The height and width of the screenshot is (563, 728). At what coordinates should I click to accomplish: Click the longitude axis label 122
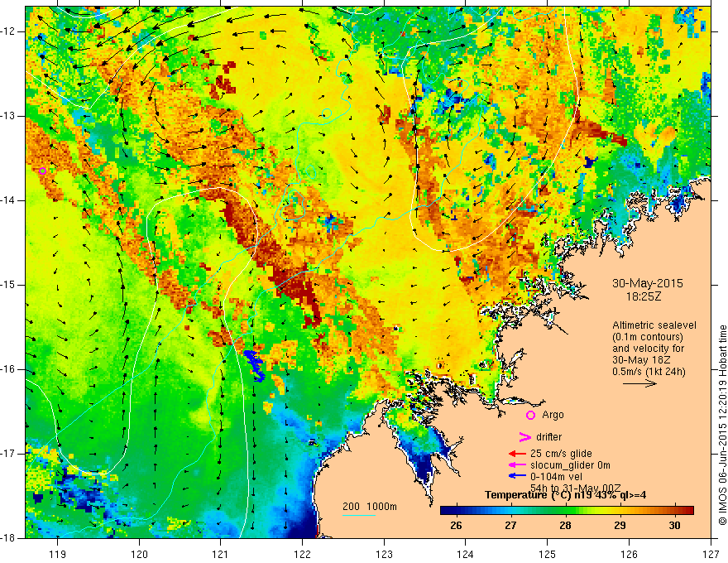(302, 554)
